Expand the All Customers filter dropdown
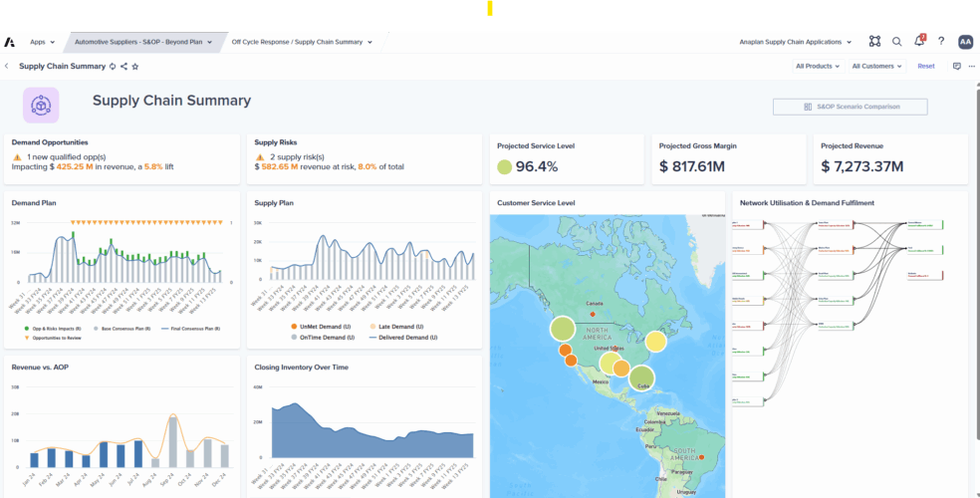 [876, 66]
